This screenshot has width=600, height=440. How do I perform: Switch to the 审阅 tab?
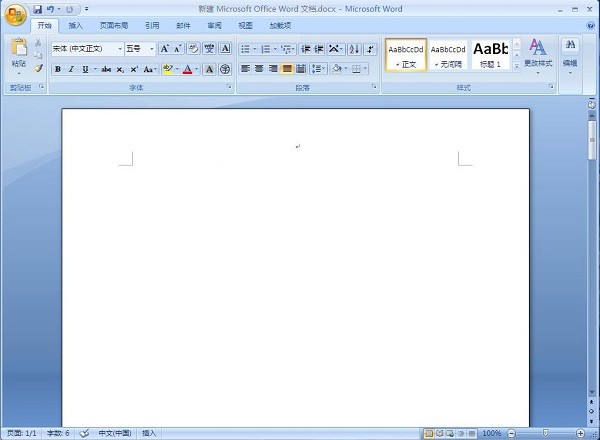(214, 26)
